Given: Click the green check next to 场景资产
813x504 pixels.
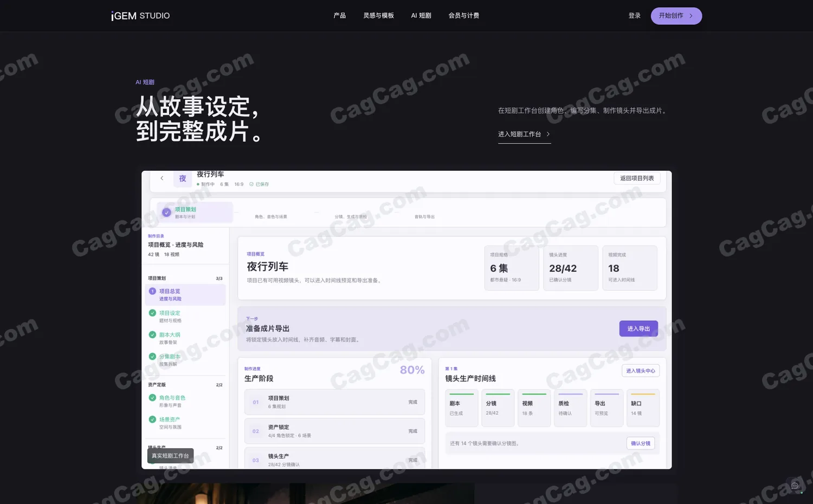Looking at the screenshot, I should 152,419.
